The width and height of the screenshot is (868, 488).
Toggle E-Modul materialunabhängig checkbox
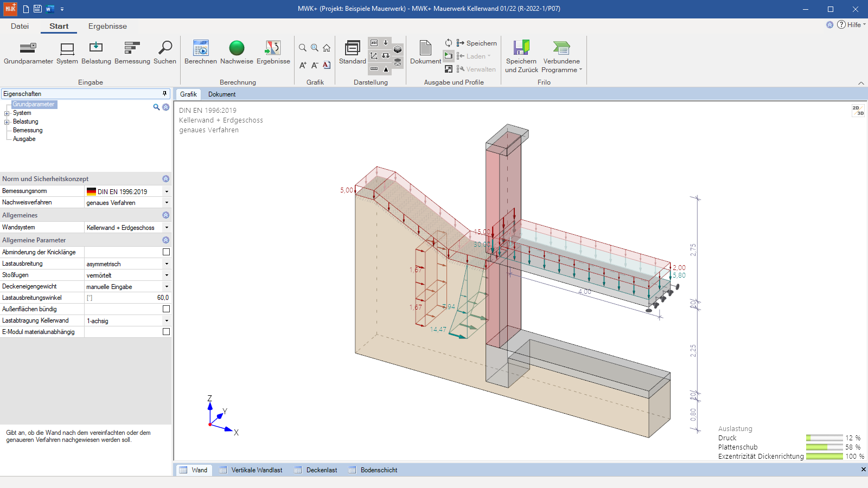pyautogui.click(x=166, y=332)
